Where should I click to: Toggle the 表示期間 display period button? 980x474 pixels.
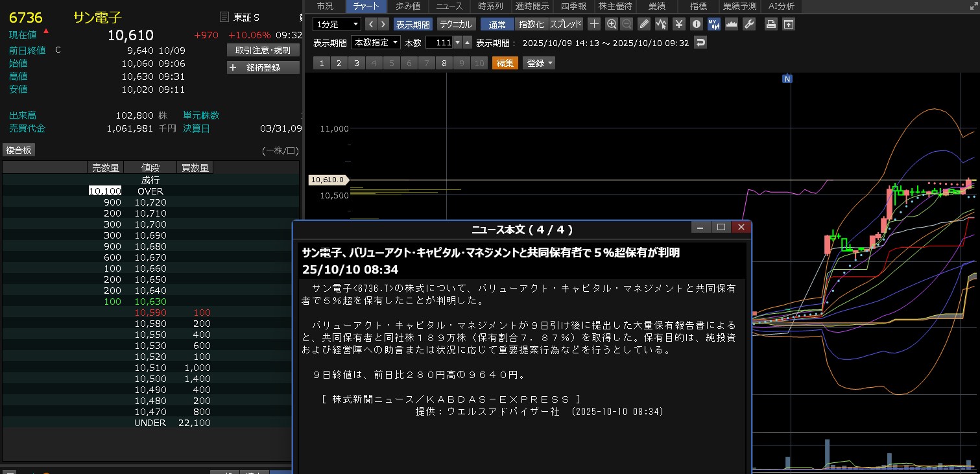click(412, 25)
